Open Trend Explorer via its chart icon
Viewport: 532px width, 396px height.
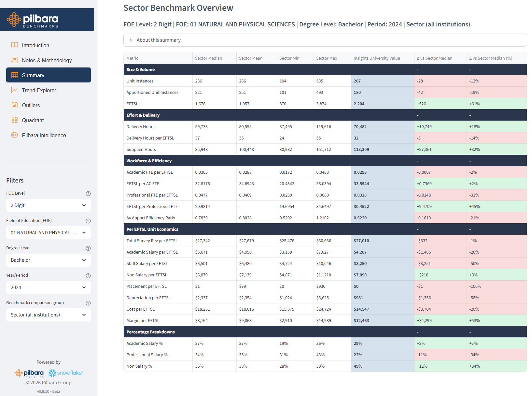[14, 90]
